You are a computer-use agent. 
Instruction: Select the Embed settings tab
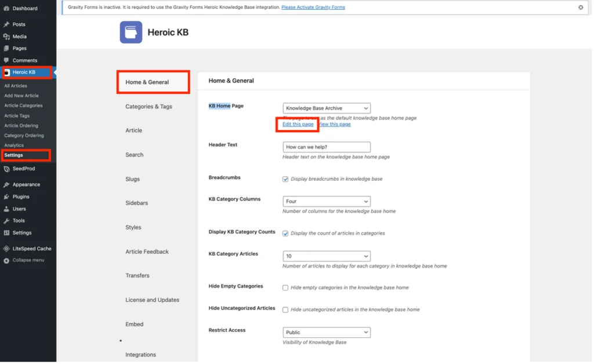[135, 324]
